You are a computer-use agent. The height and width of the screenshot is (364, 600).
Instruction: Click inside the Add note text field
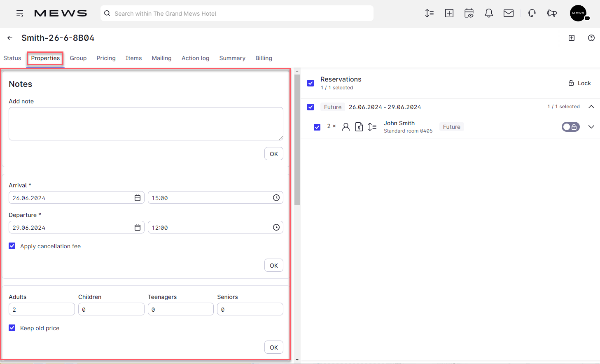click(146, 124)
